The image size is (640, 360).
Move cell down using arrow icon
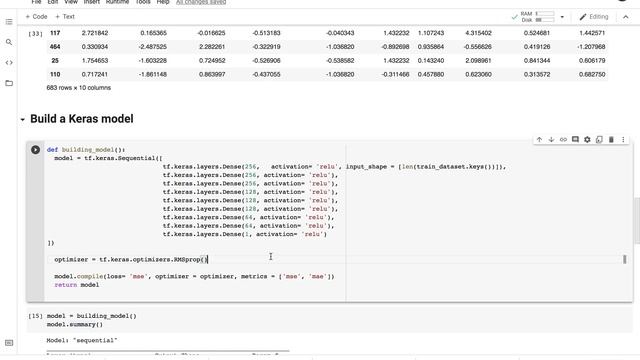coord(551,140)
